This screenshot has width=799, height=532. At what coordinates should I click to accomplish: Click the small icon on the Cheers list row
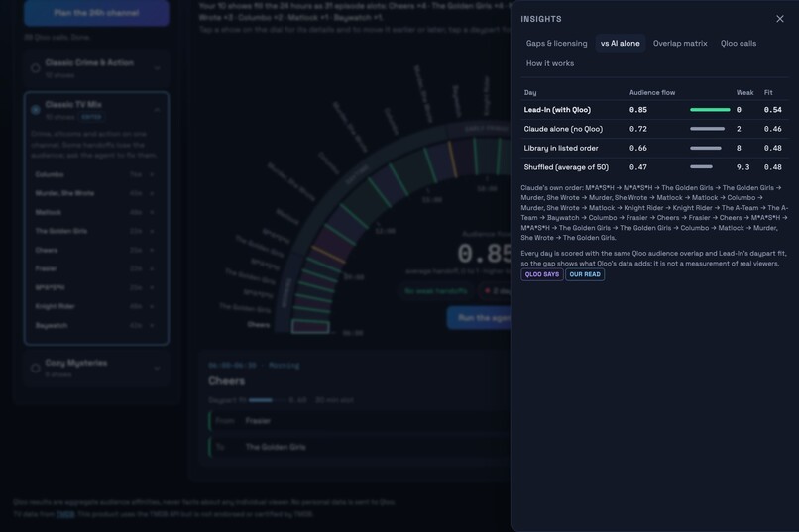pos(152,250)
